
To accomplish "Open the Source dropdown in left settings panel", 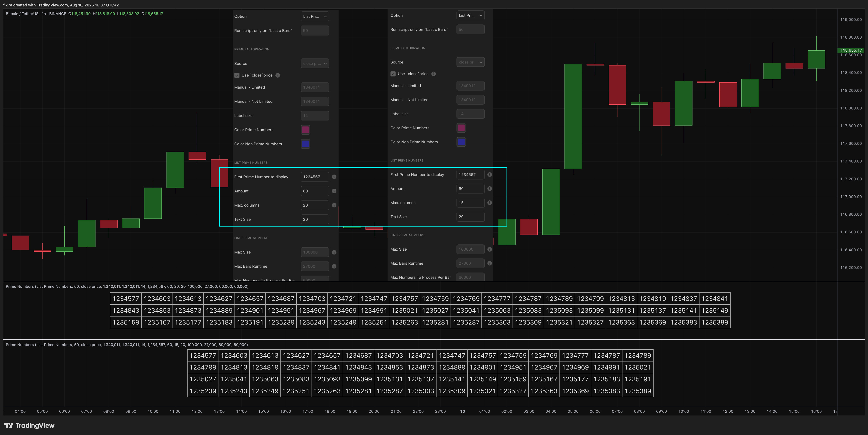I will pos(315,63).
